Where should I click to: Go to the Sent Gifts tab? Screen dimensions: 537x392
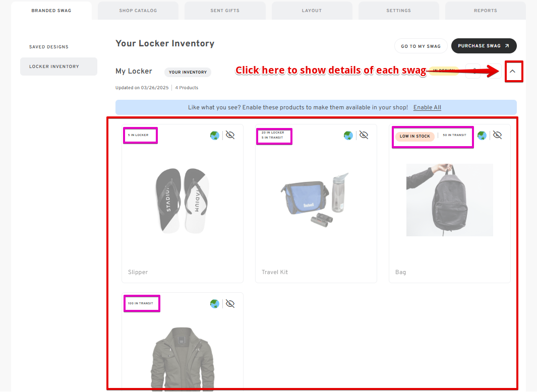pyautogui.click(x=225, y=11)
